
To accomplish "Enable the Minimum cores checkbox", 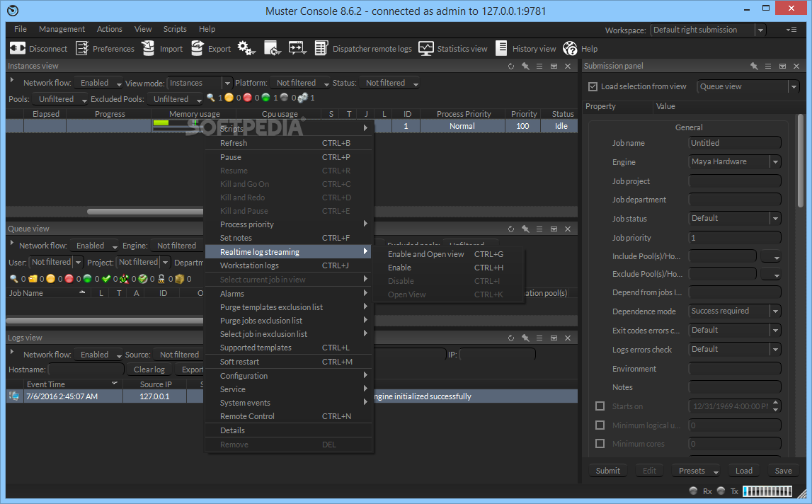I will point(600,444).
